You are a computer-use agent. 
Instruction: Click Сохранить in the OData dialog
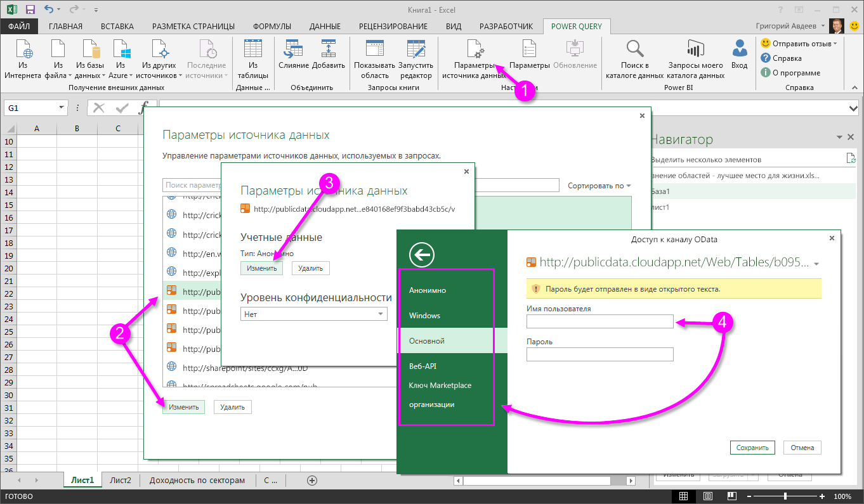(x=752, y=448)
